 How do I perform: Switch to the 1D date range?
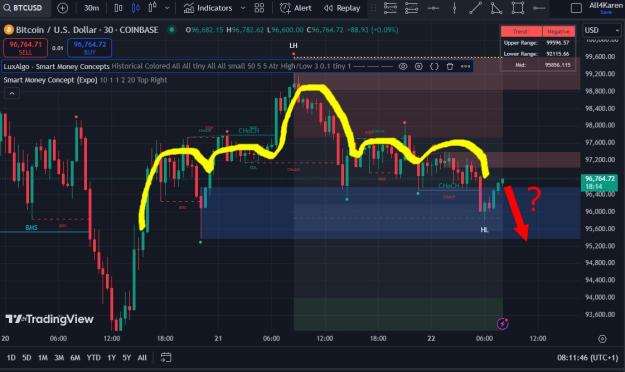(11, 358)
